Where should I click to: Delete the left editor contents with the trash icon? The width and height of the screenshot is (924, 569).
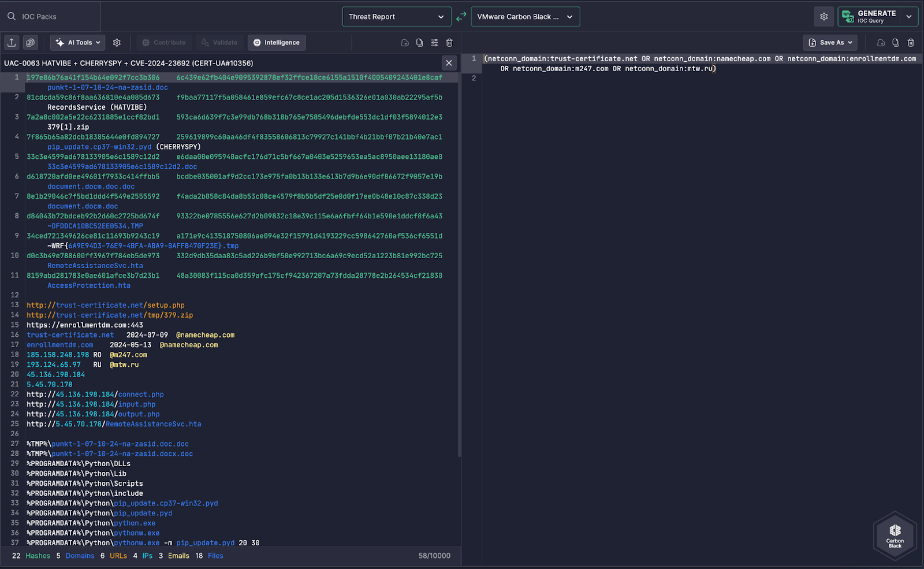click(449, 42)
